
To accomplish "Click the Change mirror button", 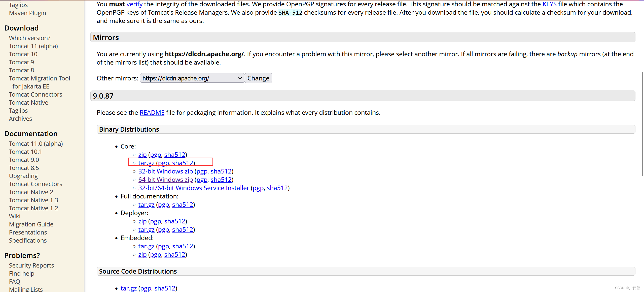I will pyautogui.click(x=258, y=78).
